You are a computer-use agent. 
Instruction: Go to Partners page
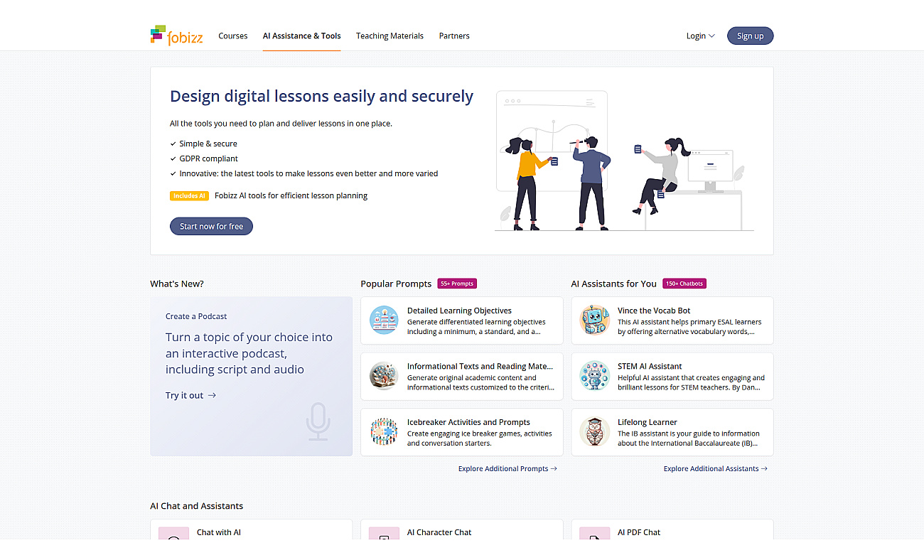(x=454, y=36)
